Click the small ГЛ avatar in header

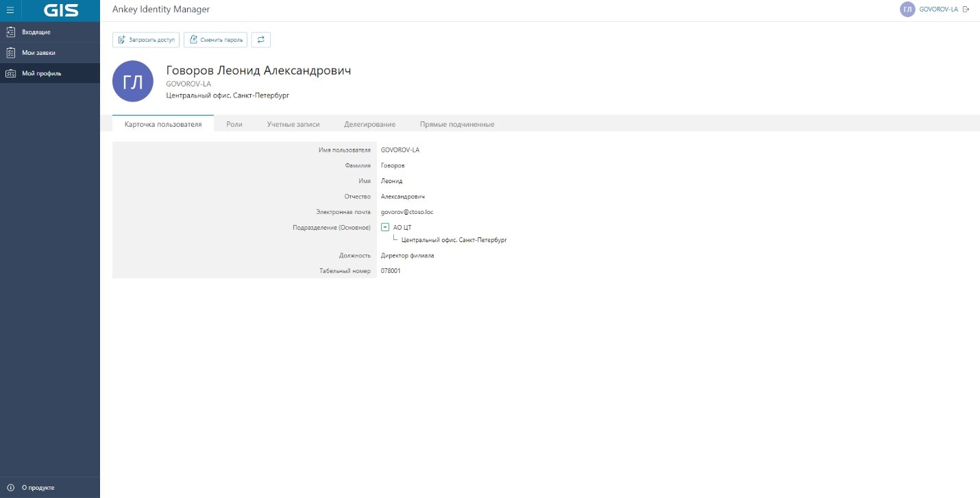[x=907, y=10]
